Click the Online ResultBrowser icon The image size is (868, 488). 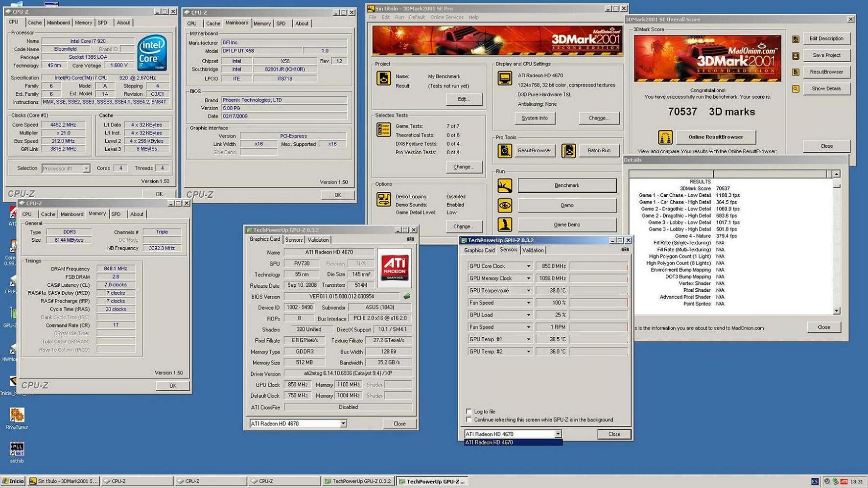[x=665, y=138]
